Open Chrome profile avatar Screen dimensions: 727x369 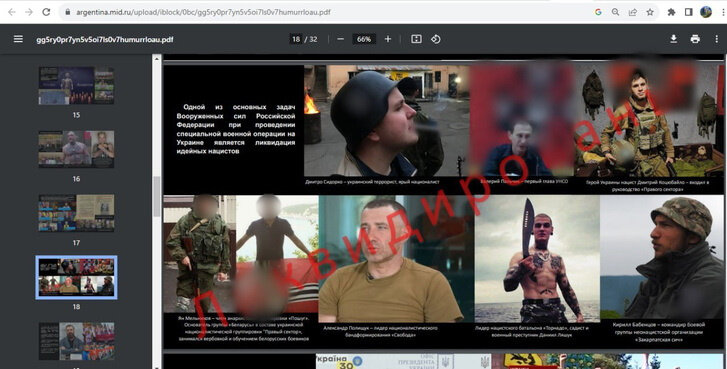(706, 13)
